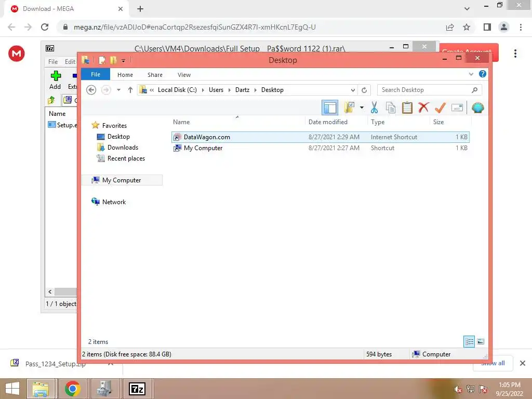The image size is (532, 399).
Task: Open folder options toolbar icon
Action: (349, 108)
